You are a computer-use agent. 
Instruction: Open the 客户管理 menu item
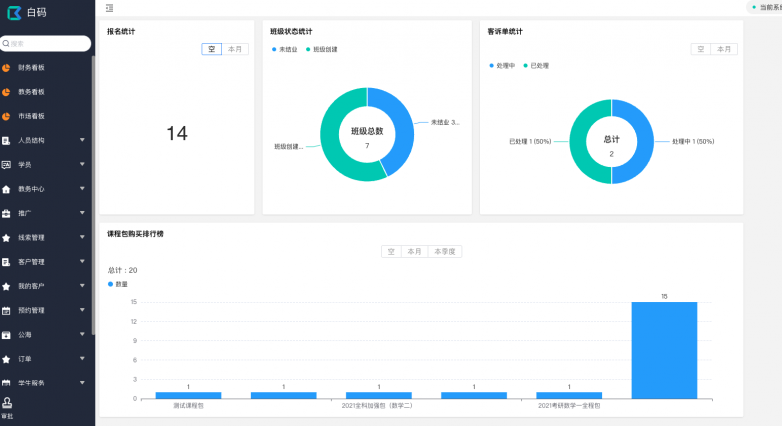coord(31,262)
